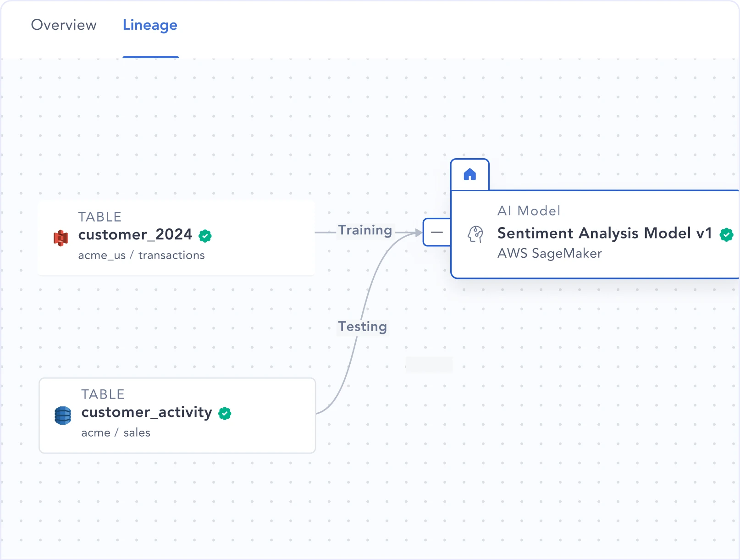Switch to the Overview tab

pyautogui.click(x=64, y=25)
